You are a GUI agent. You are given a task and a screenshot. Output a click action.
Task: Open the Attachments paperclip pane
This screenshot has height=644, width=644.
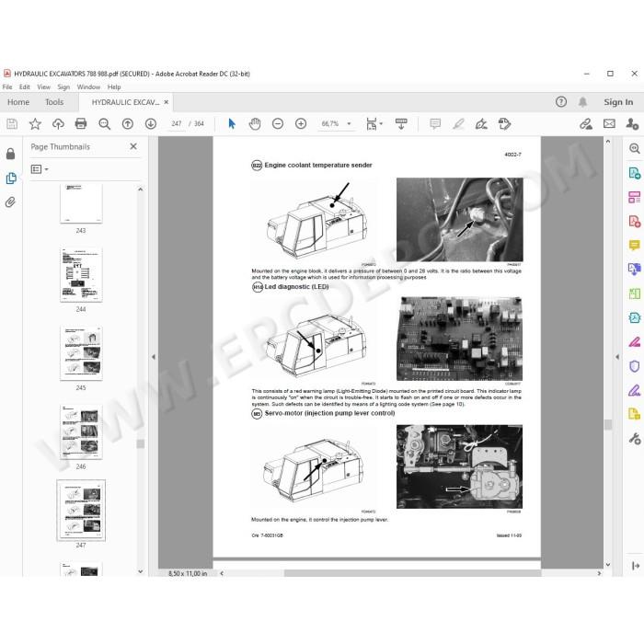click(x=11, y=201)
